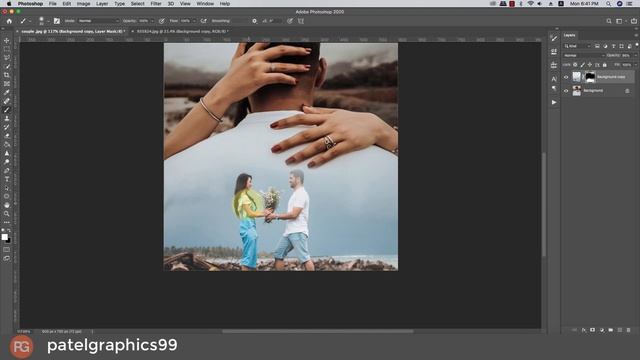640x360 pixels.
Task: Switch layer filtering on/off circle
Action: (636, 45)
